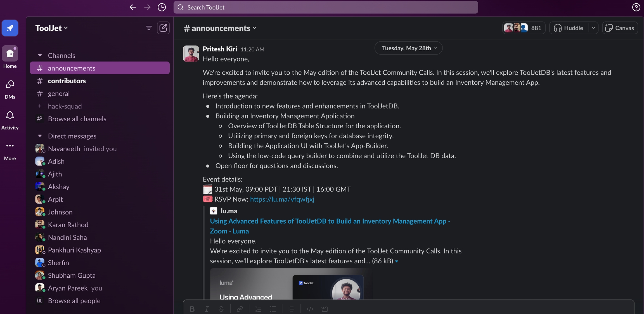Click the ToolJet workspace rocket icon

(x=10, y=28)
